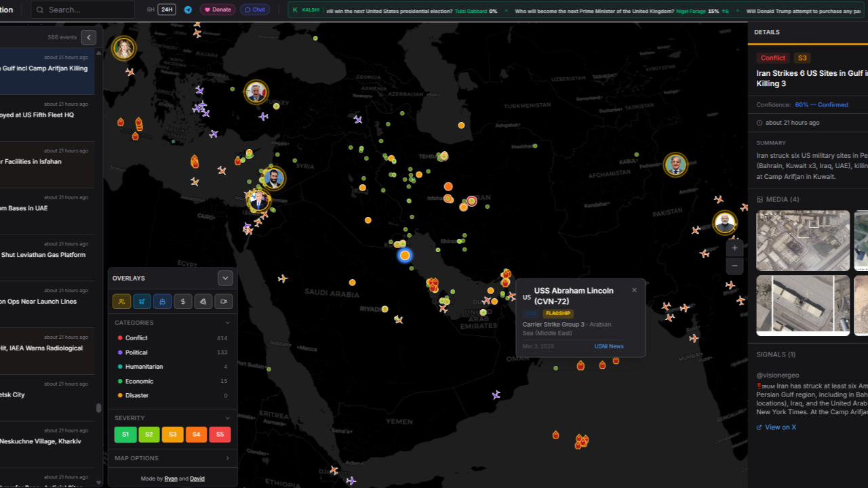
Task: Select the 24H time range
Action: 166,9
